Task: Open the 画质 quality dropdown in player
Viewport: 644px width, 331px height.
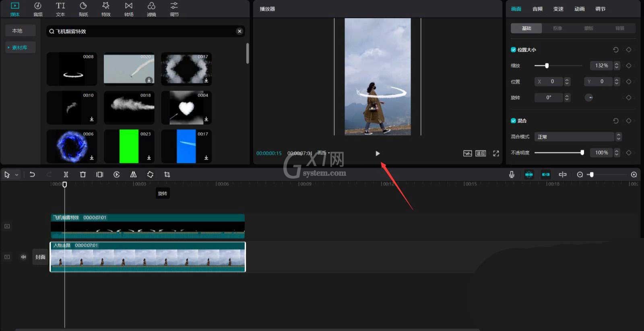Action: pos(323,153)
